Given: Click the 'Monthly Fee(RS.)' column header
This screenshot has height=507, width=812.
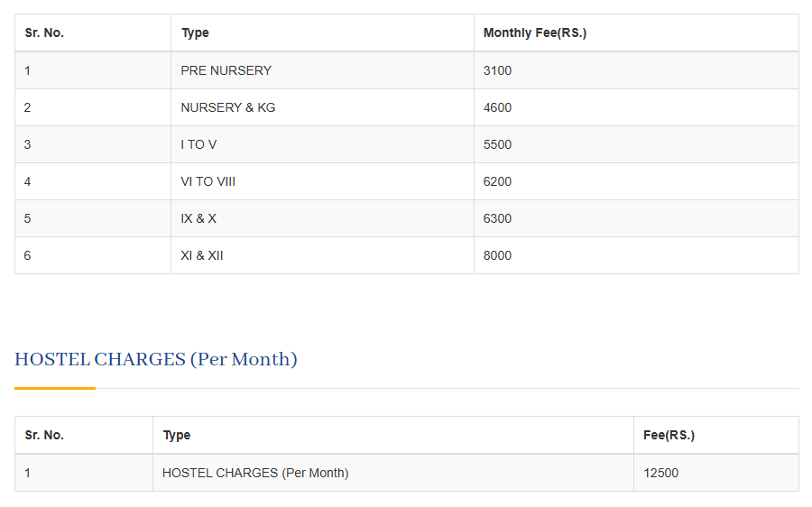Looking at the screenshot, I should (535, 32).
